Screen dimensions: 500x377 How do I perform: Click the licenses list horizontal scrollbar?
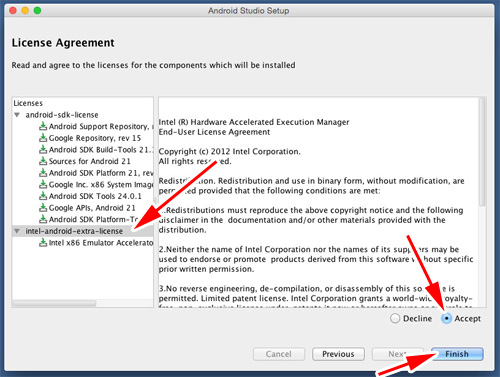(55, 304)
